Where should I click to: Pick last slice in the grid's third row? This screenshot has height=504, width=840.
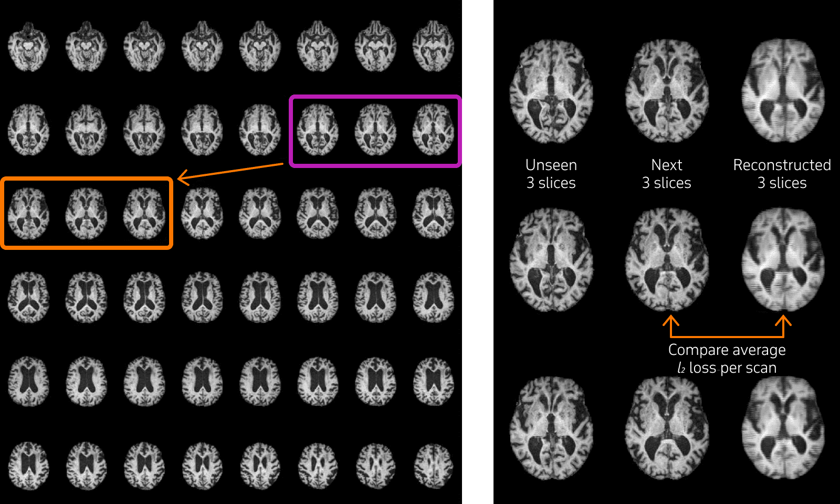[x=433, y=214]
